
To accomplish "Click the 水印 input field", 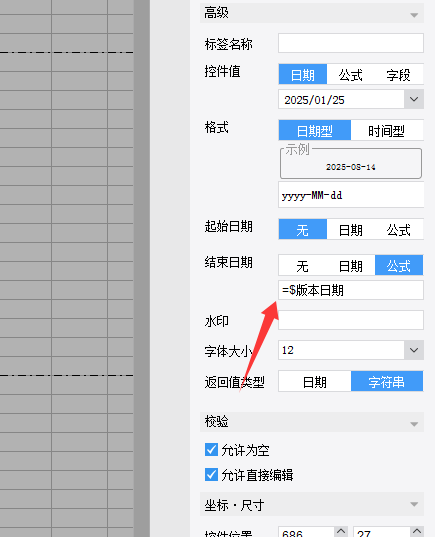I will pyautogui.click(x=351, y=320).
